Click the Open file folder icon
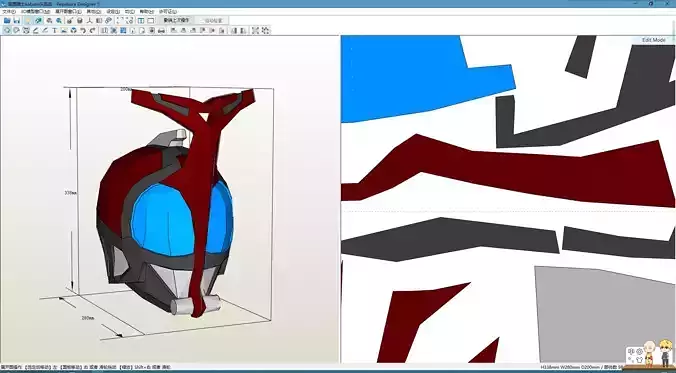This screenshot has height=373, width=676. click(7, 20)
